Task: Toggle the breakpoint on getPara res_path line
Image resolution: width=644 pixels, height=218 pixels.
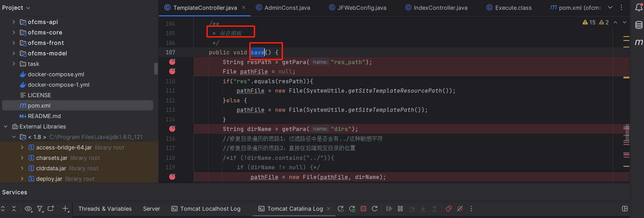Action: tap(172, 62)
